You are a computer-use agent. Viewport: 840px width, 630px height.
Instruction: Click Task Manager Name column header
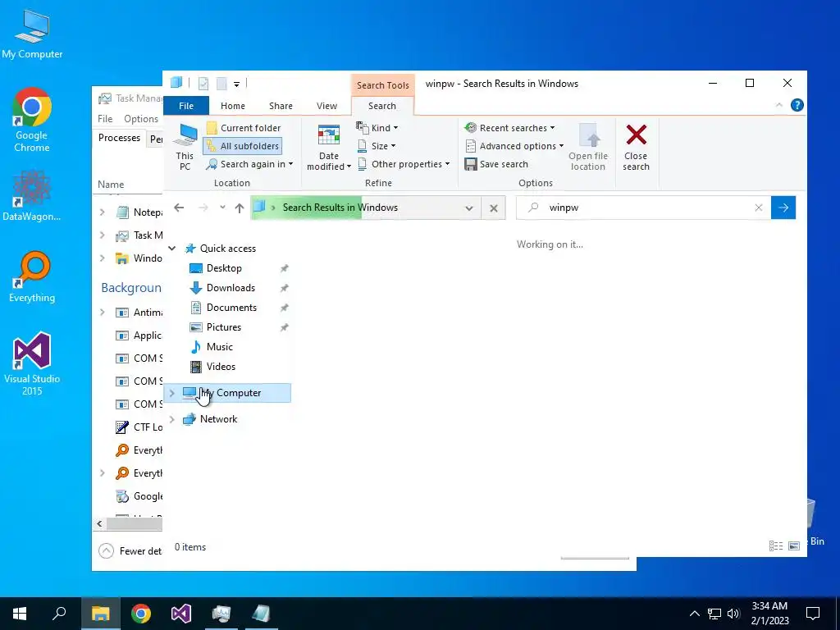point(111,185)
